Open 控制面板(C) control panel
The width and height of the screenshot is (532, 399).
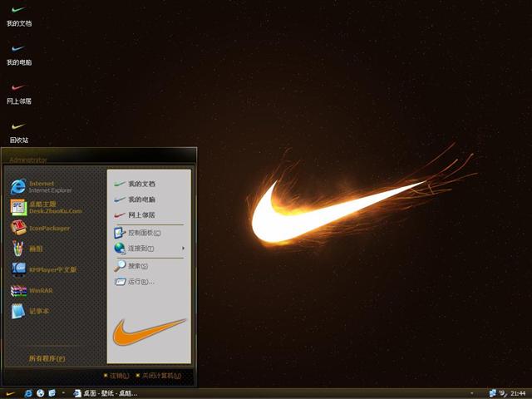click(137, 233)
